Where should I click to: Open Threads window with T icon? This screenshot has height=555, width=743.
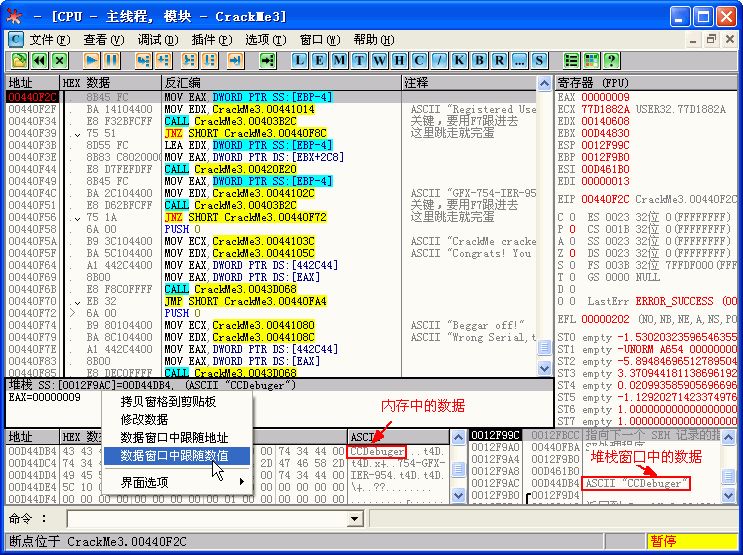359,61
